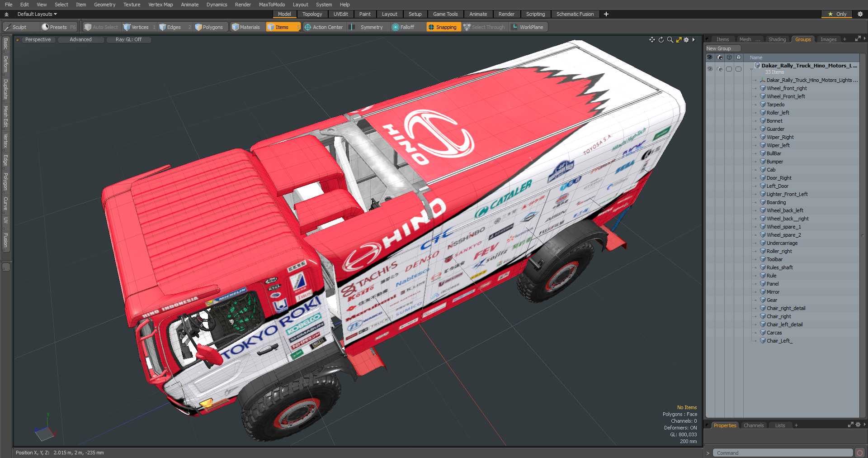The image size is (868, 458).
Task: Add a tab next to Lists in the lower panel
Action: 796,425
